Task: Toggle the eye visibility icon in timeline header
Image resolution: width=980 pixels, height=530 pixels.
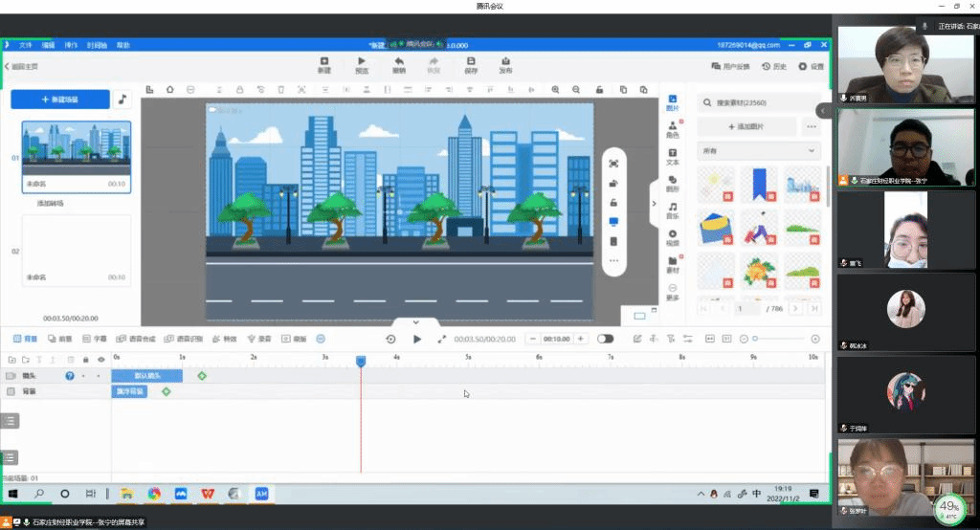Action: [101, 360]
